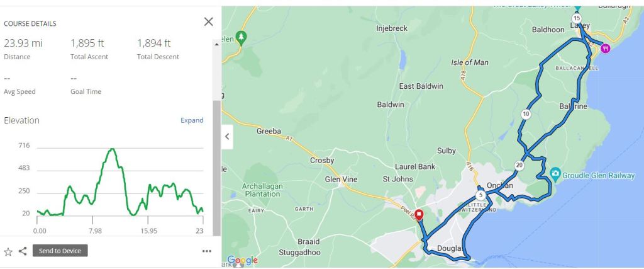The width and height of the screenshot is (644, 269).
Task: Expand the Elevation chart
Action: [x=192, y=120]
